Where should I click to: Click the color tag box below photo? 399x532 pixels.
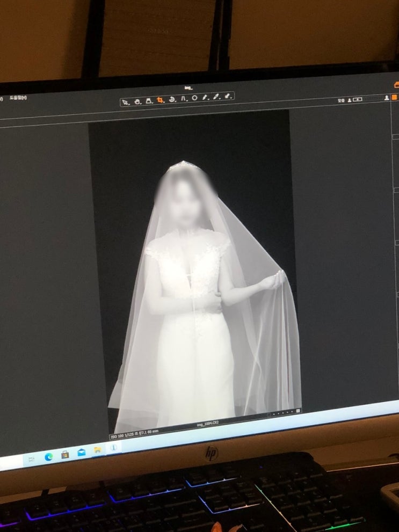pyautogui.click(x=298, y=411)
